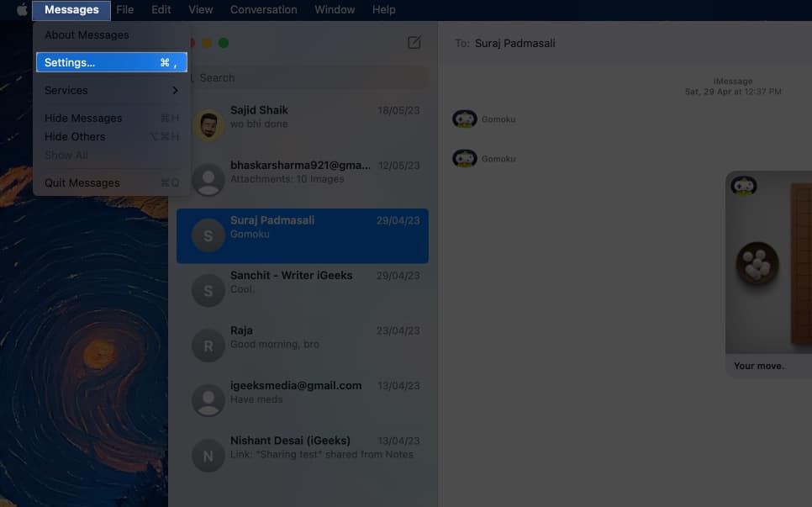
Task: Choose Hide Messages
Action: [111, 118]
